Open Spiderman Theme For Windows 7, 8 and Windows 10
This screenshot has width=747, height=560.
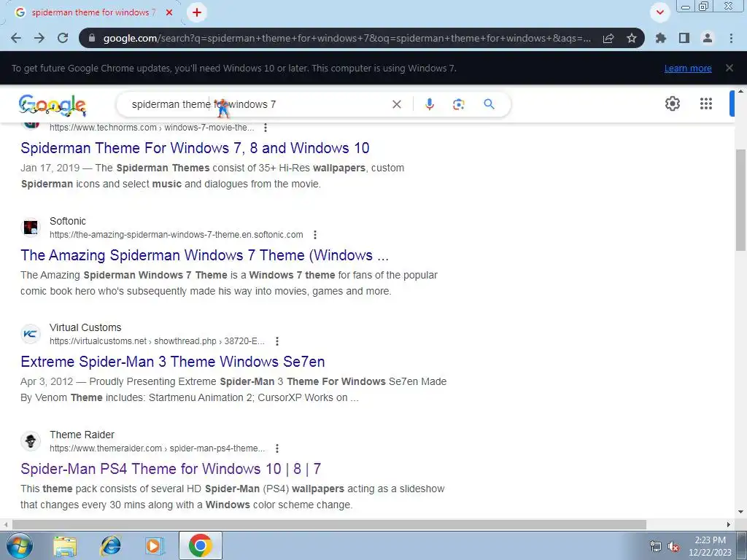(195, 148)
